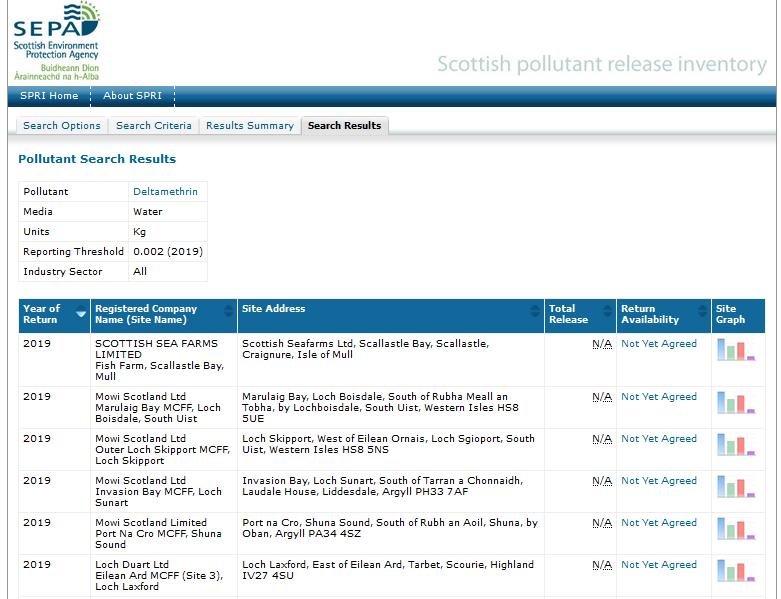Open Not Yet Agreed for Port Na Cro row
This screenshot has height=599, width=781.
click(x=659, y=523)
